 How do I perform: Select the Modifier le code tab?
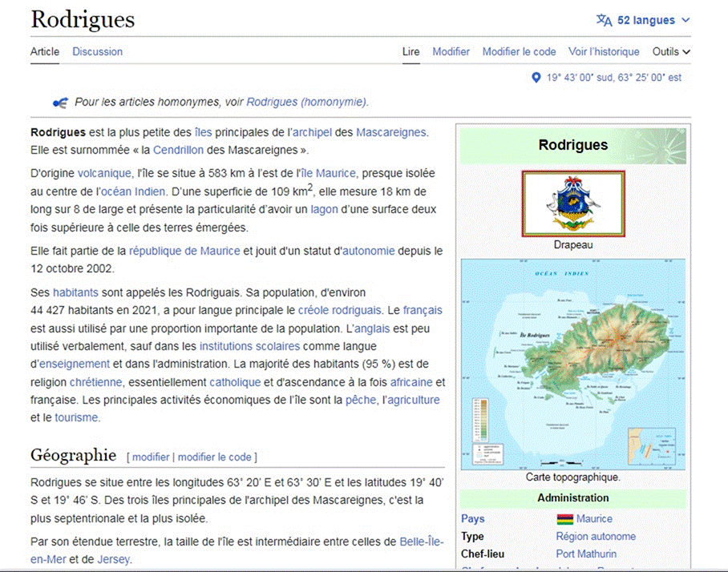(x=519, y=51)
